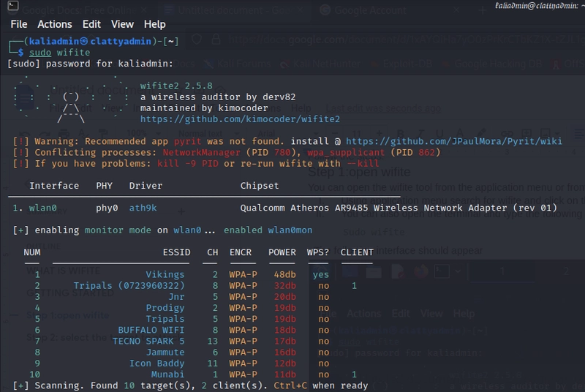The image size is (585, 392).
Task: Click the '48db' power value
Action: (284, 274)
